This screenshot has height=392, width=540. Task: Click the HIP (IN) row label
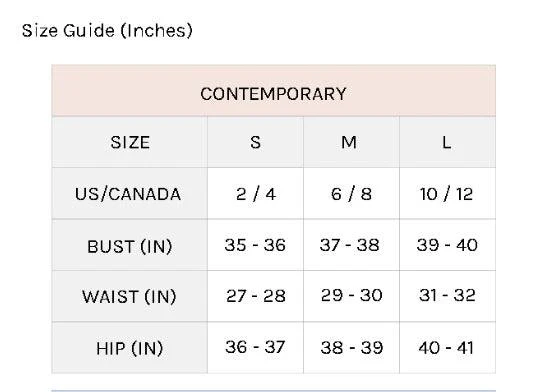coord(130,348)
